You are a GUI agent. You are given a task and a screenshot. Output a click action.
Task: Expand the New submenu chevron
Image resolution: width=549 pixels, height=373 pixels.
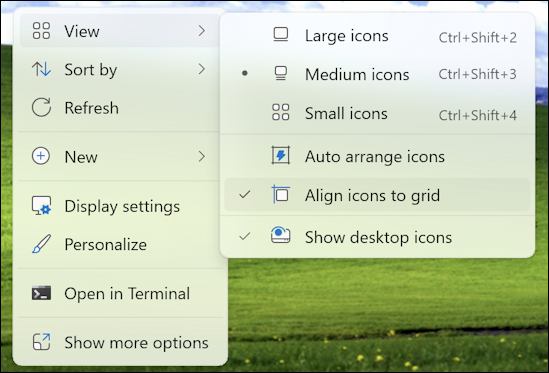pos(201,156)
